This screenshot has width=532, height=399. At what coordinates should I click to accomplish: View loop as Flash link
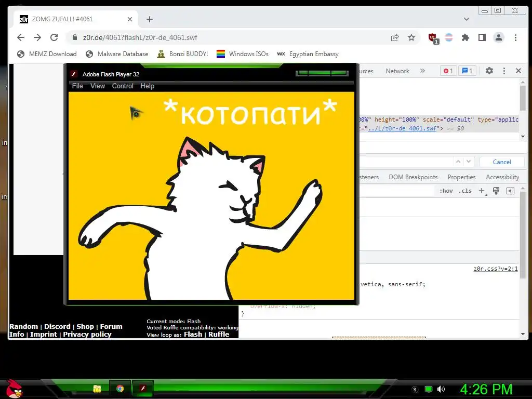(193, 334)
